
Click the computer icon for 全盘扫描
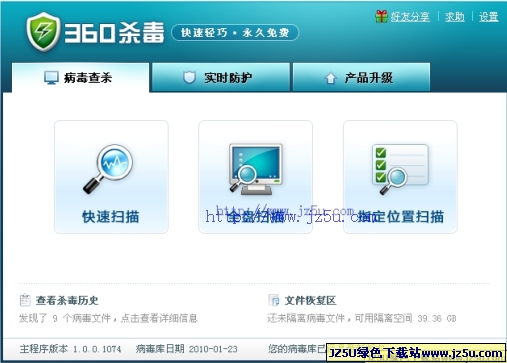(x=256, y=169)
